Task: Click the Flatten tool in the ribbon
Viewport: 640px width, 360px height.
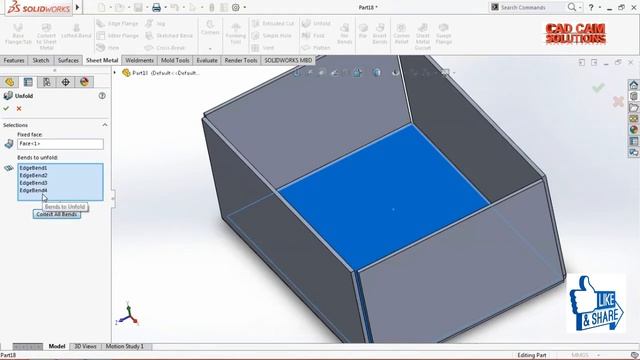Action: 316,48
